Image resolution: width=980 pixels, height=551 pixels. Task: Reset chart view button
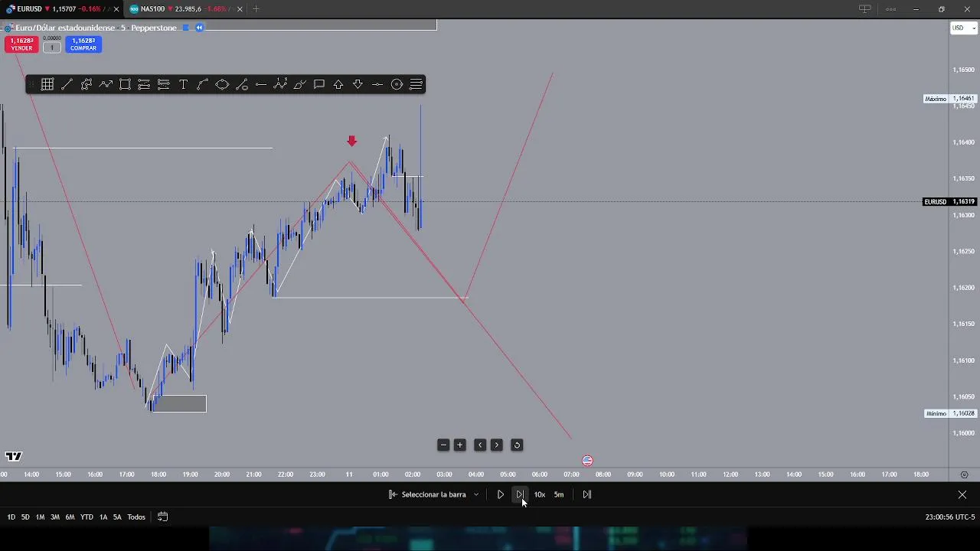(517, 445)
